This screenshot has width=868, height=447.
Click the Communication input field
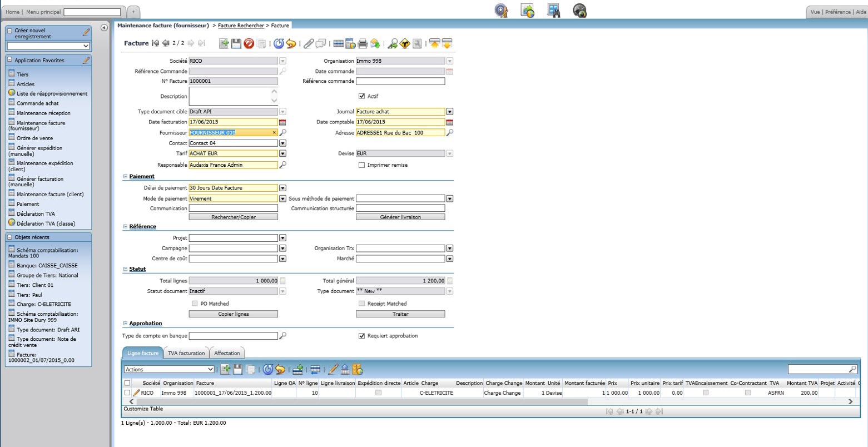pyautogui.click(x=234, y=208)
